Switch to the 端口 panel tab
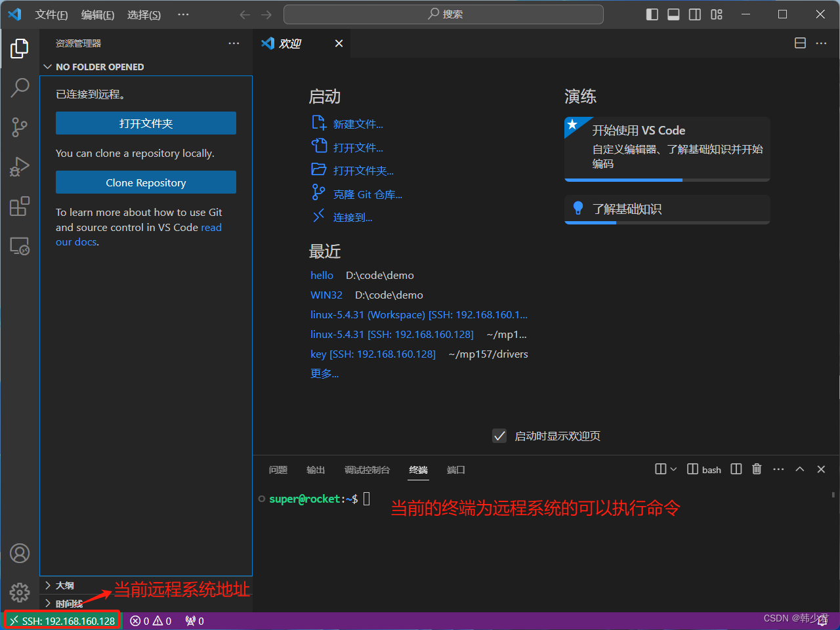The width and height of the screenshot is (840, 630). pos(455,470)
